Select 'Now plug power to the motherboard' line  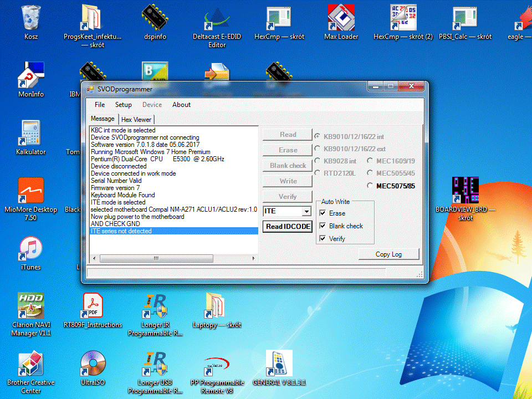click(174, 217)
